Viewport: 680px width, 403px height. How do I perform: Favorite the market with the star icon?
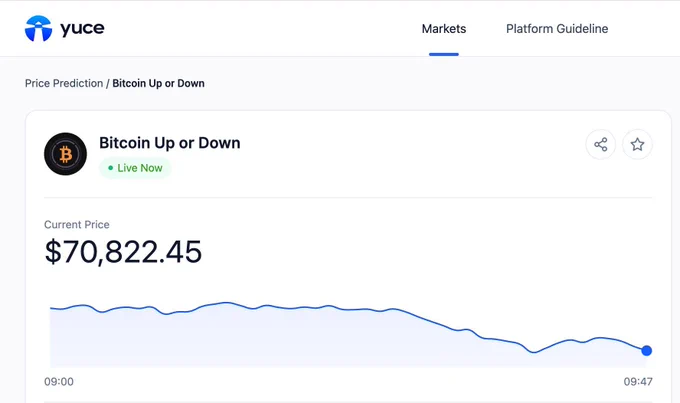(637, 144)
